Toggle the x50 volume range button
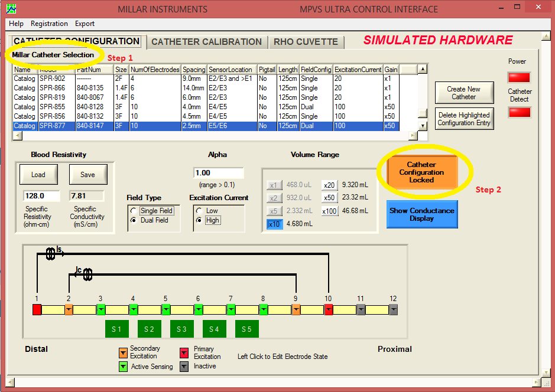This screenshot has height=392, width=555. point(330,198)
